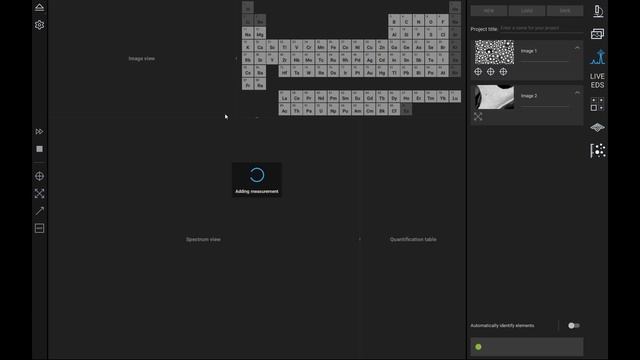The width and height of the screenshot is (640, 360).
Task: Click the Project title input field
Action: pyautogui.click(x=541, y=29)
